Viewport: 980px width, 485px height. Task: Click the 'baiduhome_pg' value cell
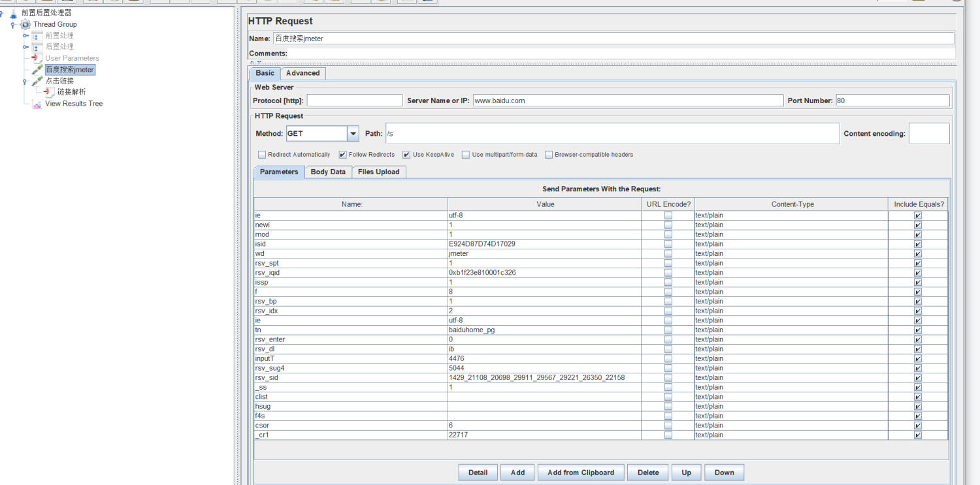click(x=545, y=330)
